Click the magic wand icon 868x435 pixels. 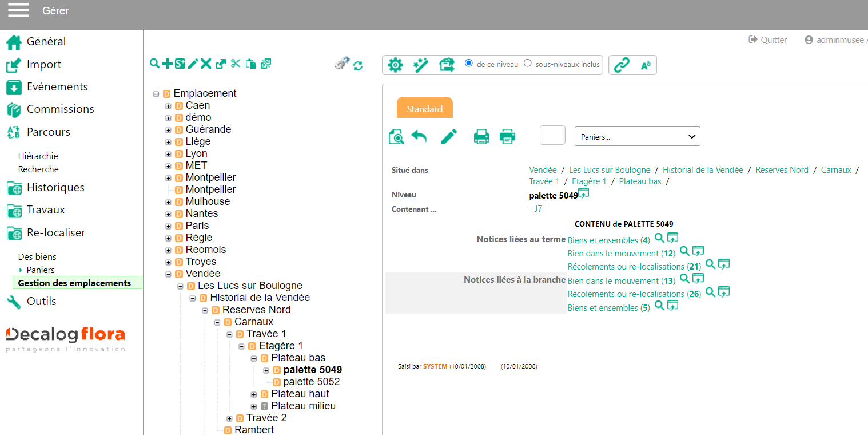pyautogui.click(x=421, y=65)
